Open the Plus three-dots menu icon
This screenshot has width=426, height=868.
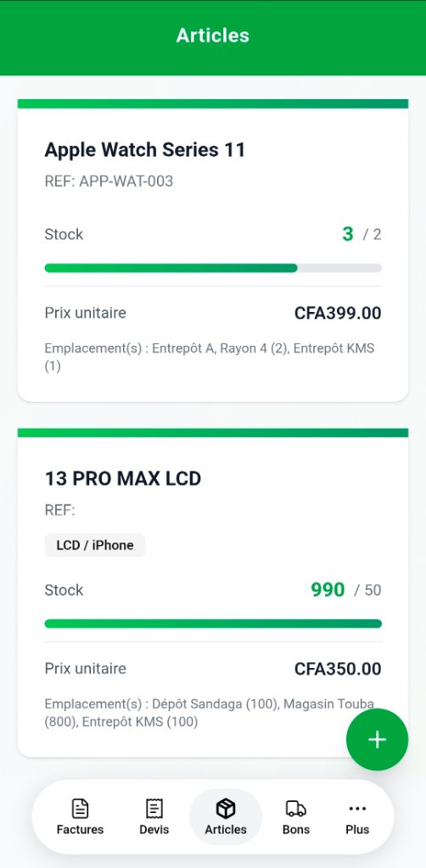[x=357, y=809]
